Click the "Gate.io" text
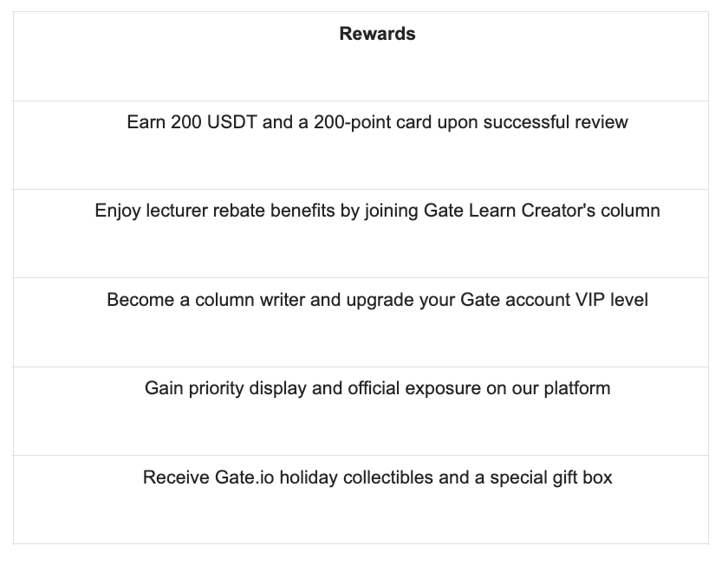Image resolution: width=728 pixels, height=565 pixels. pos(232,477)
